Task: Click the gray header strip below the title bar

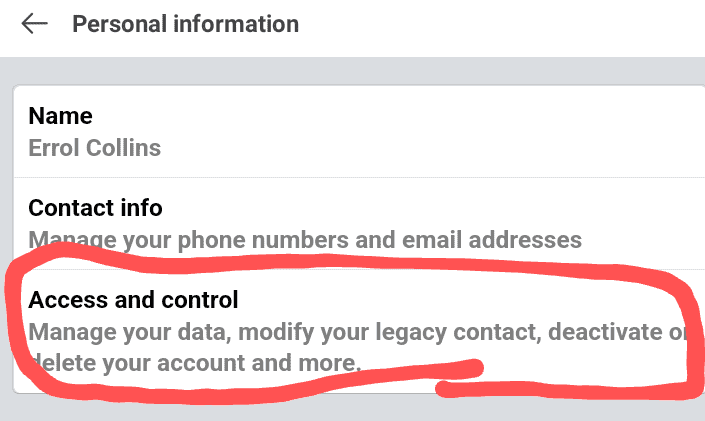Action: (352, 70)
